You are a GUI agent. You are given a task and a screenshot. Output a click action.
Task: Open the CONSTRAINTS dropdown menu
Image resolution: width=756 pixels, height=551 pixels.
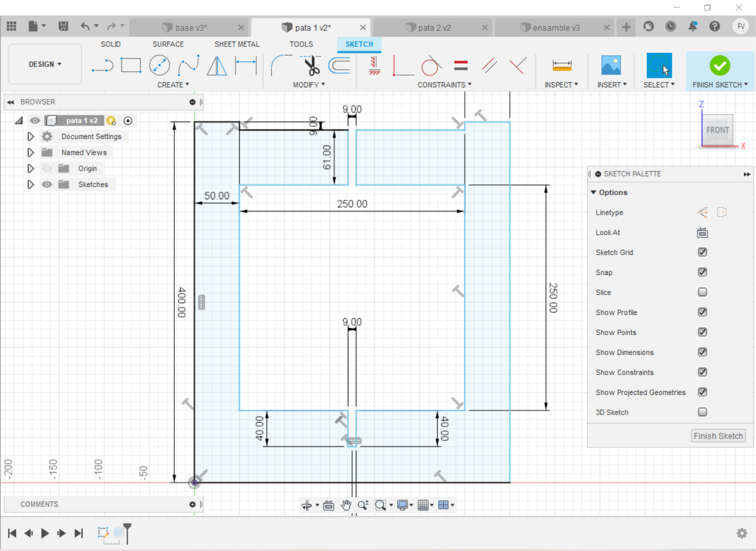pos(444,85)
